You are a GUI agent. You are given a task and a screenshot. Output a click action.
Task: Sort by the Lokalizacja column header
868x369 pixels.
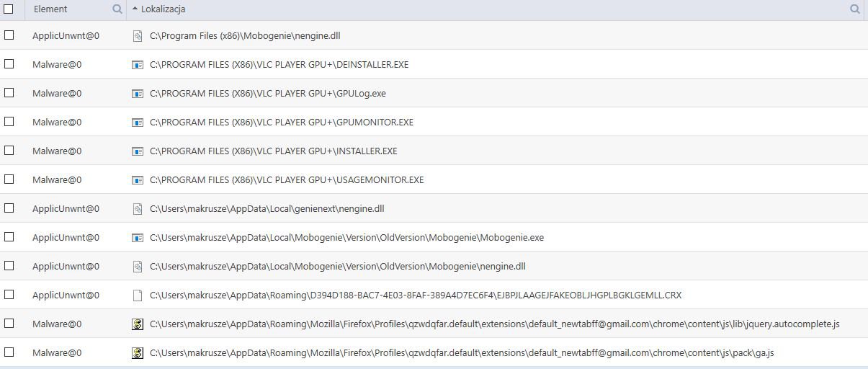[x=163, y=9]
